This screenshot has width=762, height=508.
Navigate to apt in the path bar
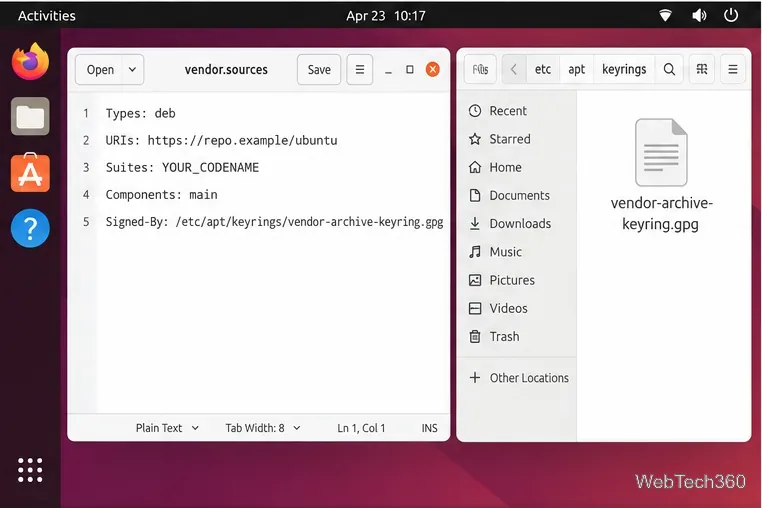[x=576, y=70]
